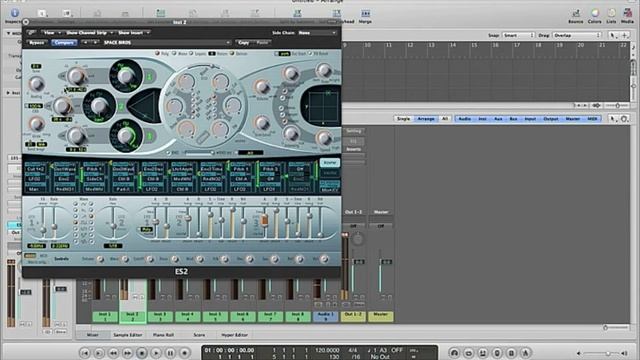The width and height of the screenshot is (640, 360).
Task: Click the play transport button
Action: [156, 353]
